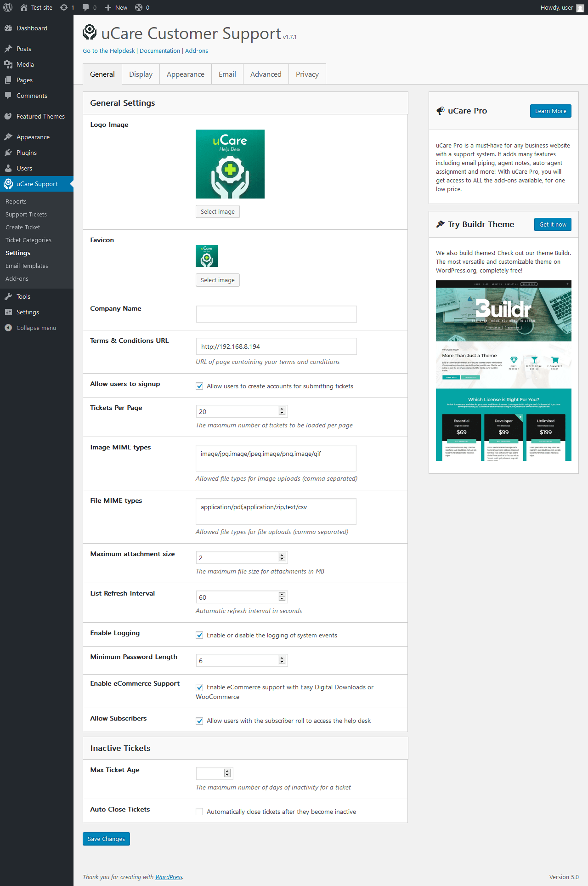
Task: Switch to the Privacy tab
Action: 307,74
